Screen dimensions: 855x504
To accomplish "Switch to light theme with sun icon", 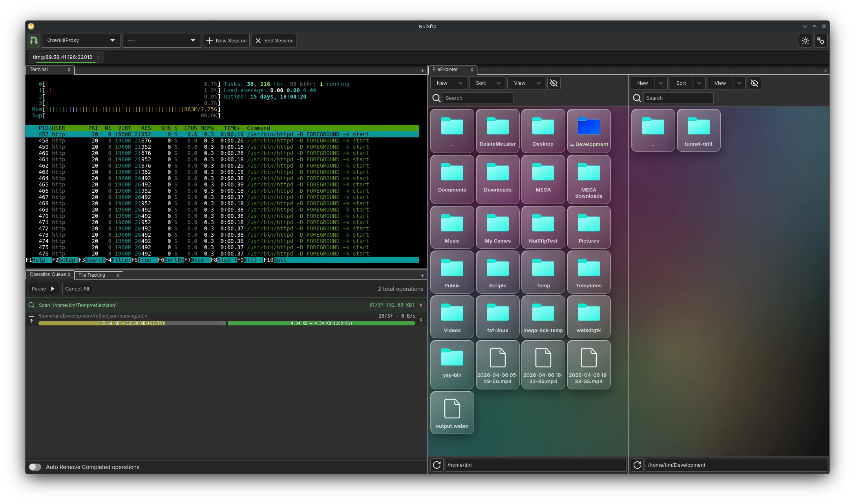I will [x=805, y=40].
